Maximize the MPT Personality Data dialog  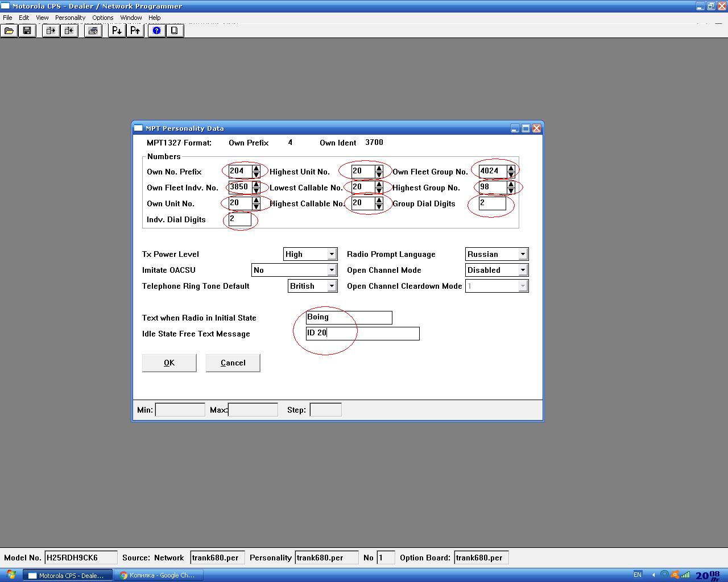[x=526, y=128]
